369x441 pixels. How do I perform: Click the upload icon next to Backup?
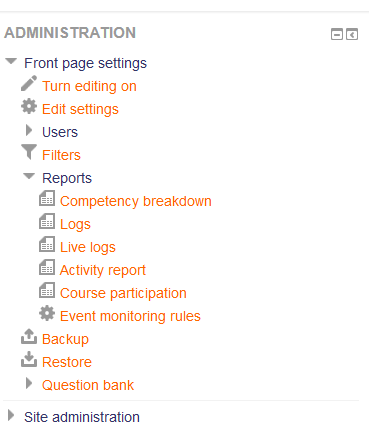click(29, 336)
